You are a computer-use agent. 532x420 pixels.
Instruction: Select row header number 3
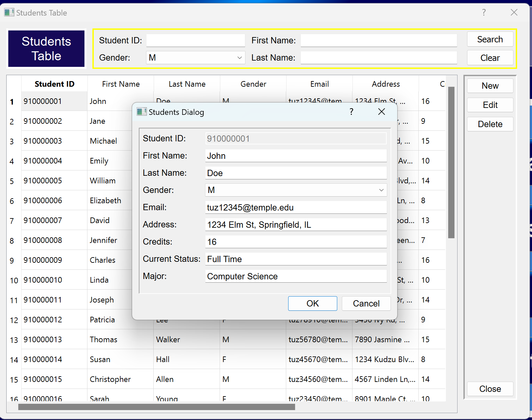[x=14, y=141]
